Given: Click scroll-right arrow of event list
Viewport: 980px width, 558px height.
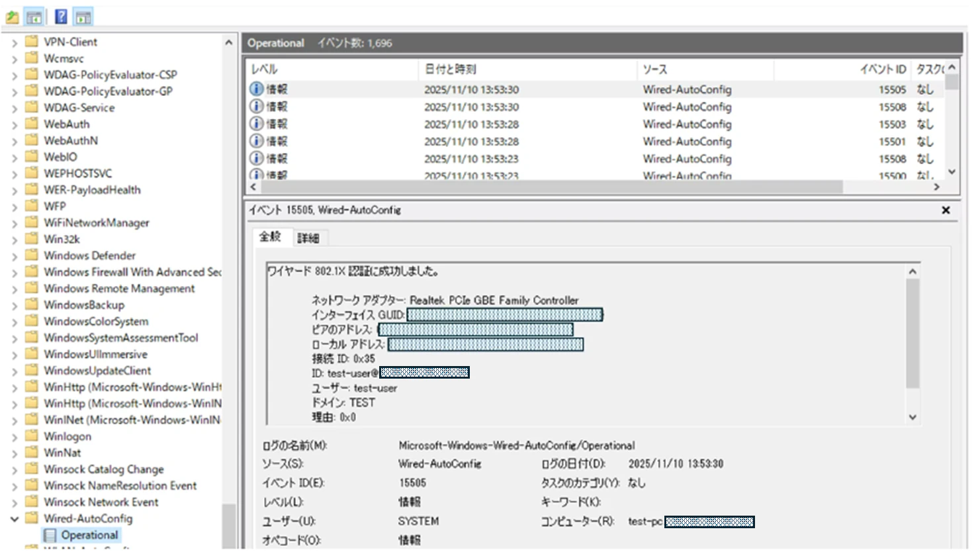Looking at the screenshot, I should point(936,187).
